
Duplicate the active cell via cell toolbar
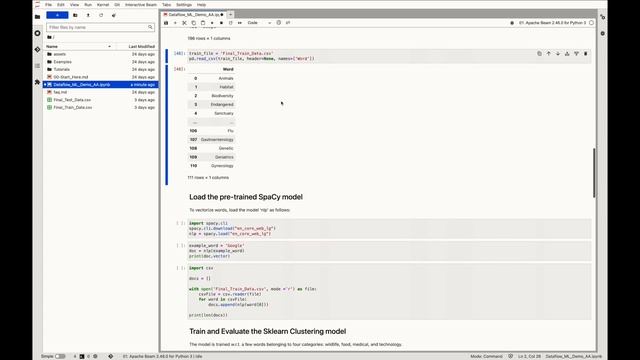539,53
